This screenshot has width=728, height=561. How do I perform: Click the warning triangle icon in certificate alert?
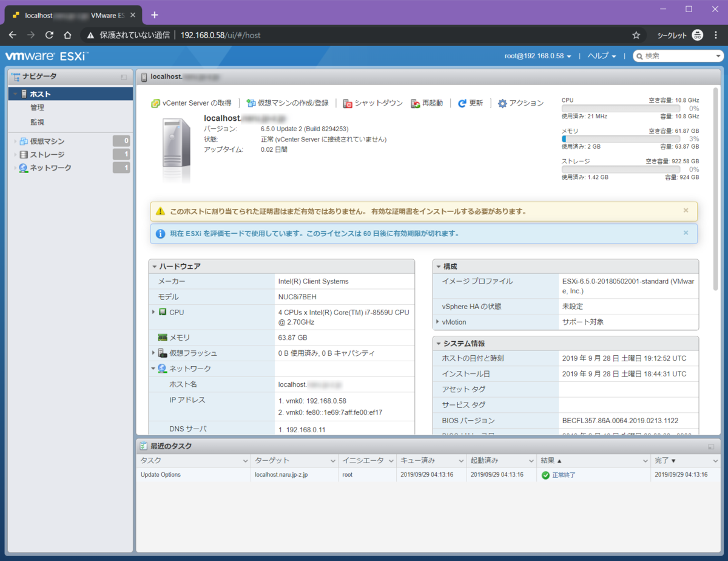tap(160, 211)
